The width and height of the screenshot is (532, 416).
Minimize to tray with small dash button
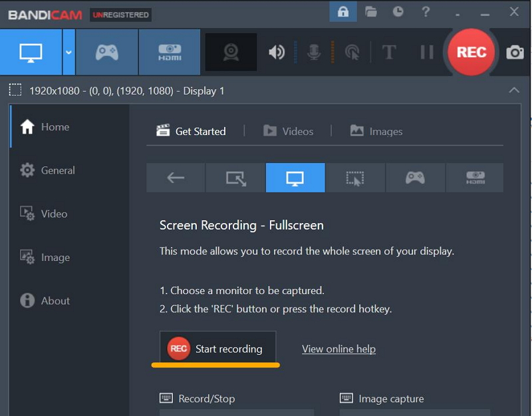[458, 15]
